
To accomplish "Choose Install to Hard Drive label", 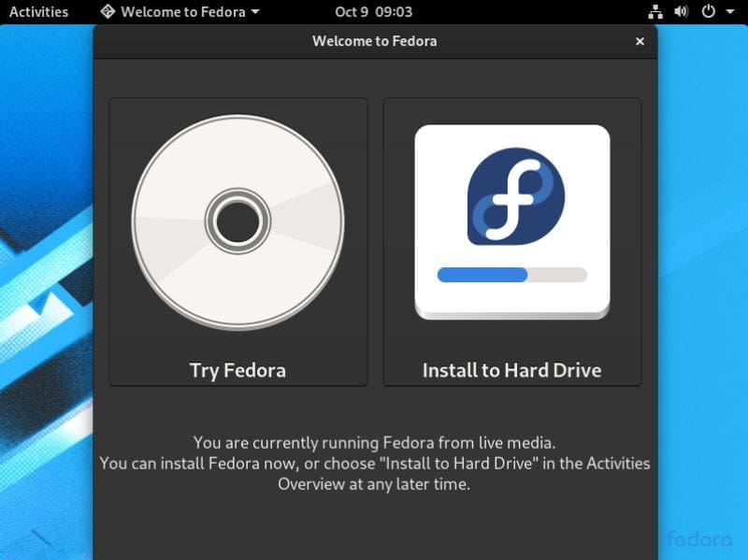I will pyautogui.click(x=511, y=370).
